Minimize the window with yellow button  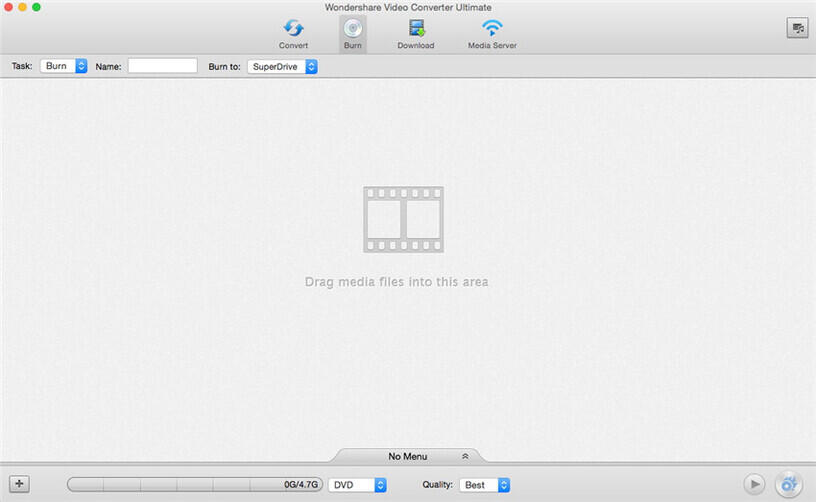(x=22, y=7)
